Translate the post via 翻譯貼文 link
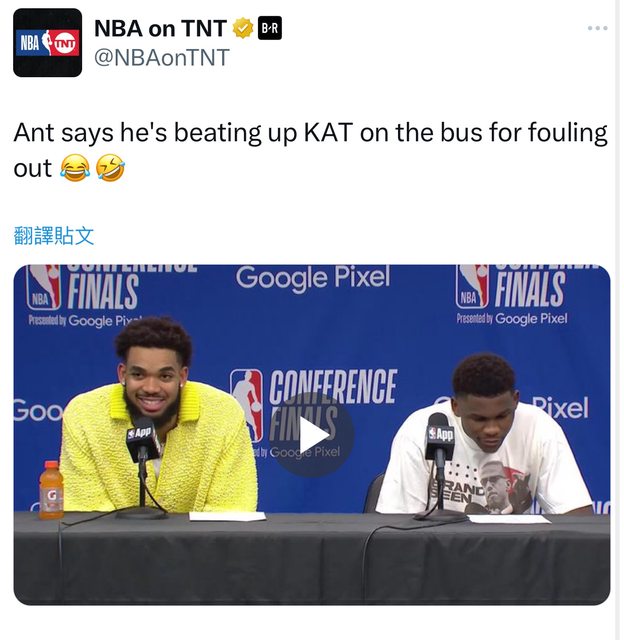624x640 pixels. (x=54, y=236)
